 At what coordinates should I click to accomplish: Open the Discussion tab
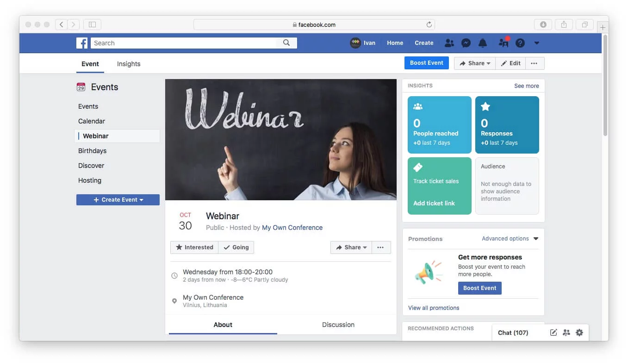tap(338, 325)
